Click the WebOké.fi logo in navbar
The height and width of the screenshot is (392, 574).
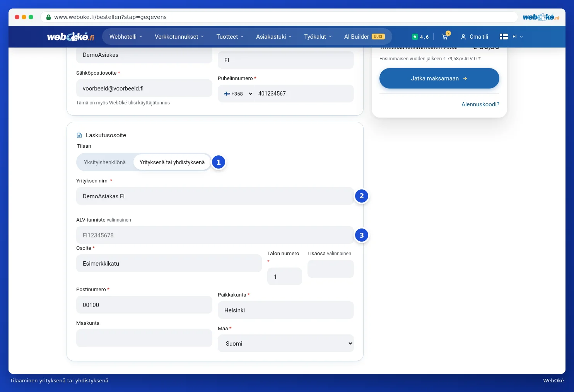pyautogui.click(x=70, y=37)
